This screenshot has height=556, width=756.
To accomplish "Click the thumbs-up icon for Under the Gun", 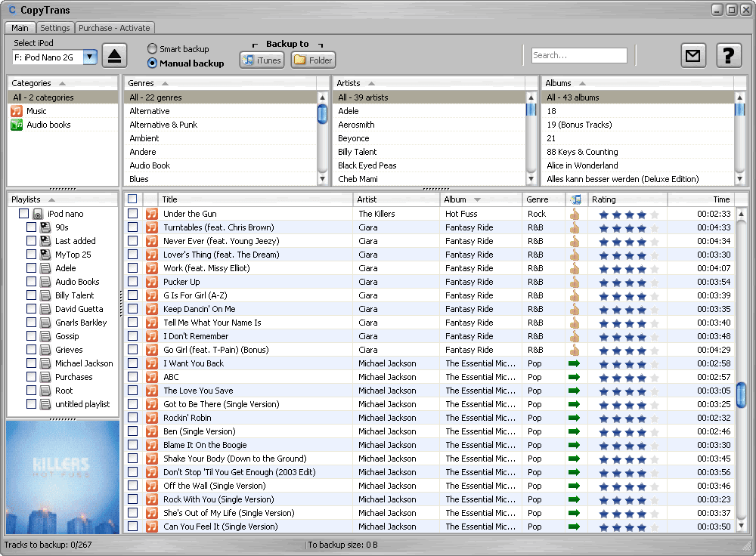I will 575,214.
